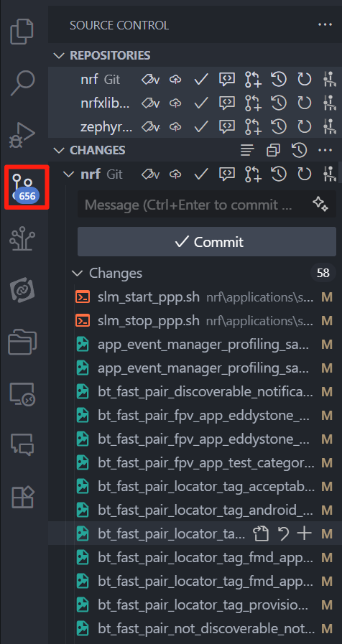Focus the commit message input field
Image resolution: width=342 pixels, height=644 pixels.
tap(193, 204)
